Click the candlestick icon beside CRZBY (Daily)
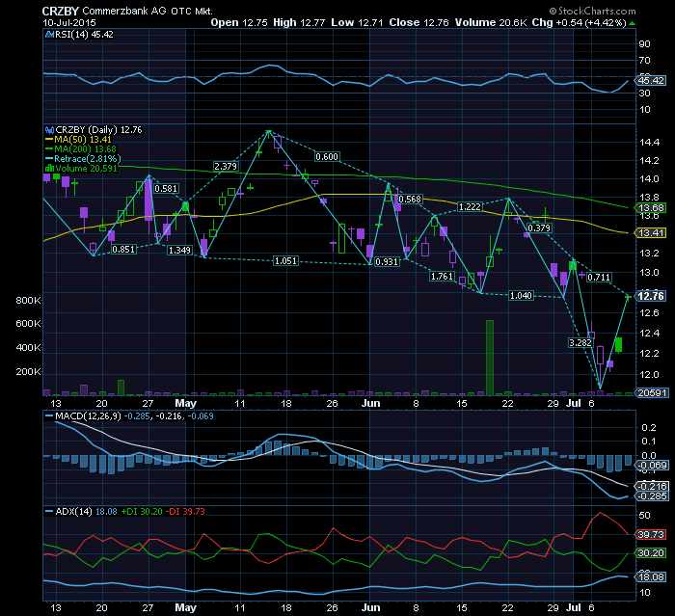This screenshot has width=675, height=616. coord(50,130)
